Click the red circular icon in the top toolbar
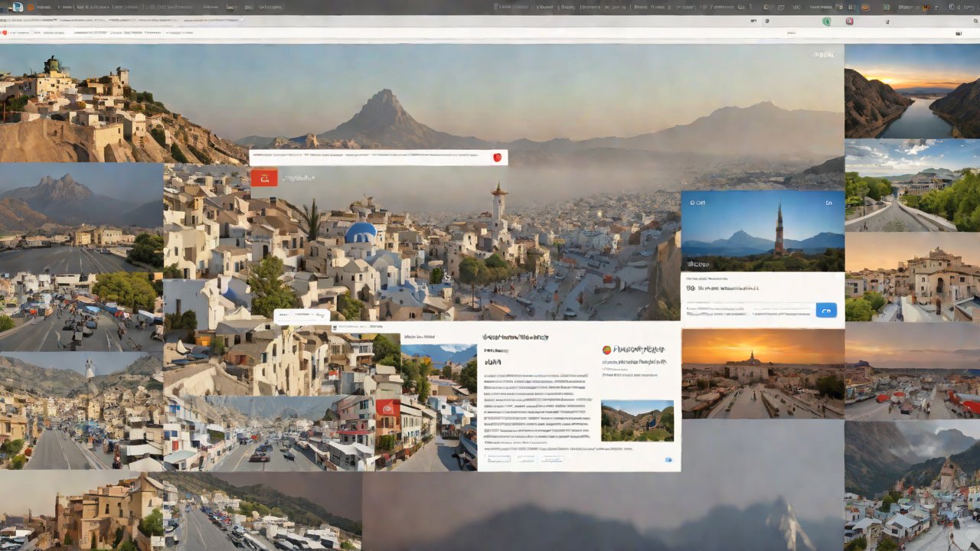 point(849,21)
